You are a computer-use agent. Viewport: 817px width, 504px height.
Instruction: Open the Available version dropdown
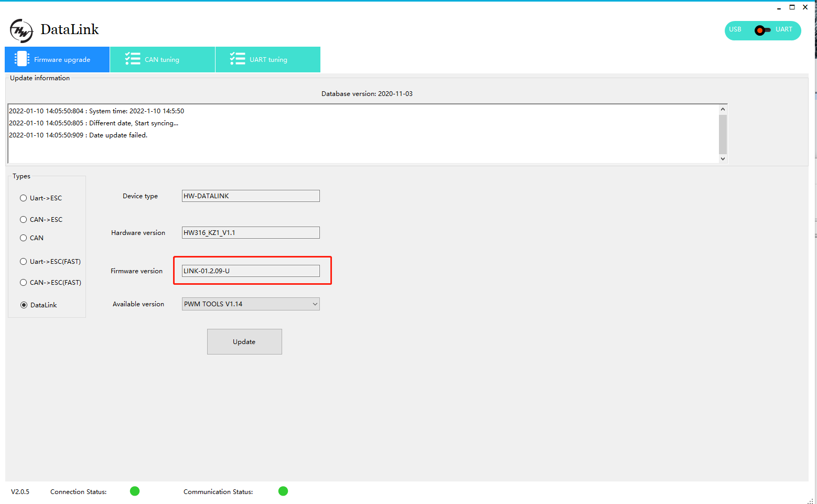click(314, 304)
